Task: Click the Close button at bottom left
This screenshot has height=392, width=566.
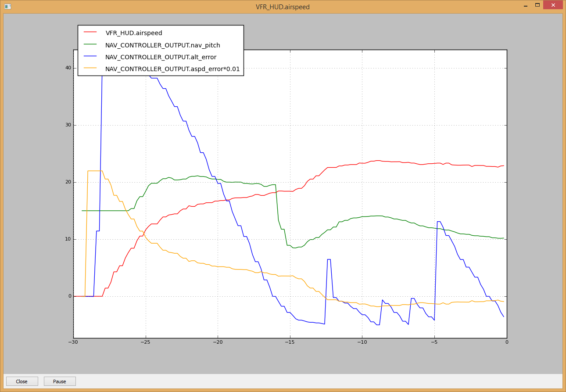Action: coord(22,381)
